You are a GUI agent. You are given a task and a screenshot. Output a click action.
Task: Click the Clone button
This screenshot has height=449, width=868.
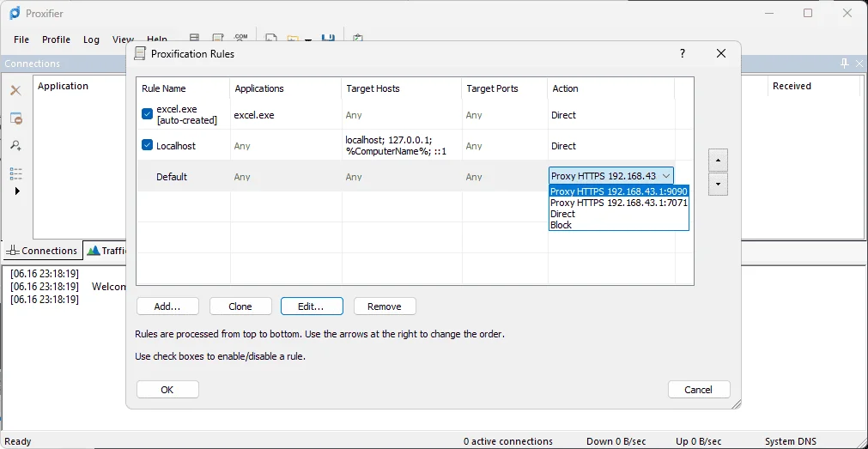240,306
